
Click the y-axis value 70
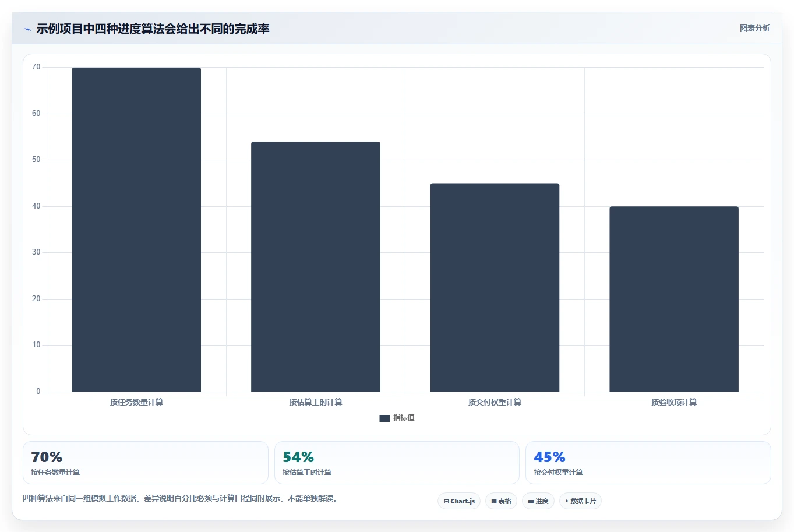coord(36,67)
